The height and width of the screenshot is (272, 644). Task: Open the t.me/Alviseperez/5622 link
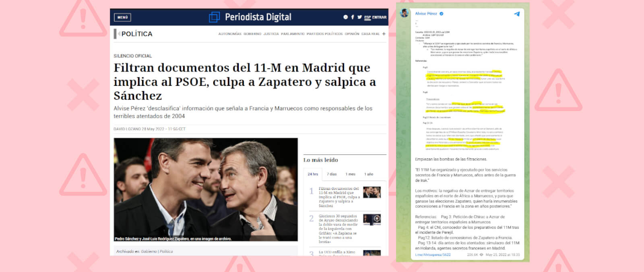433,255
